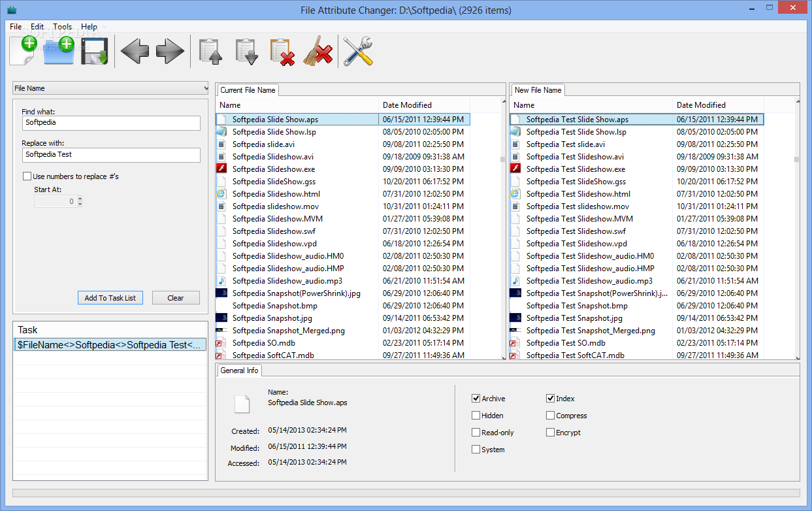Screen dimensions: 812x511
Task: Click Start At stepper up arrow
Action: pyautogui.click(x=80, y=199)
